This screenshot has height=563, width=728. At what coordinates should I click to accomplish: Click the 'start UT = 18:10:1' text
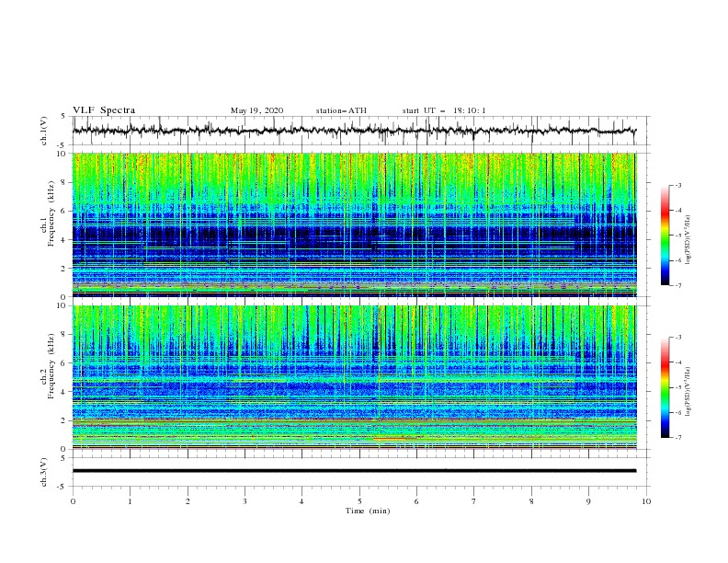pos(444,110)
